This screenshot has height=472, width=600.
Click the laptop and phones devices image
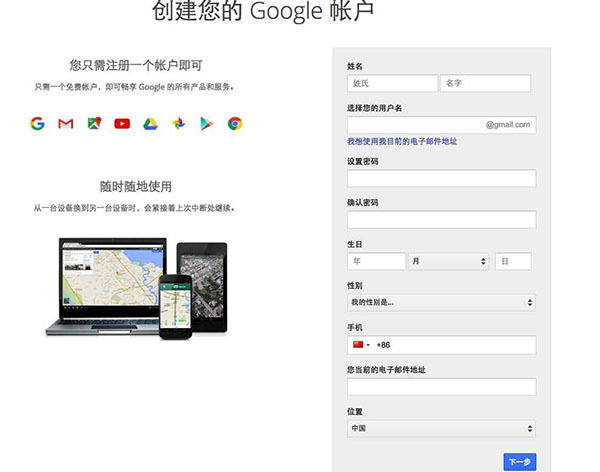click(x=136, y=288)
